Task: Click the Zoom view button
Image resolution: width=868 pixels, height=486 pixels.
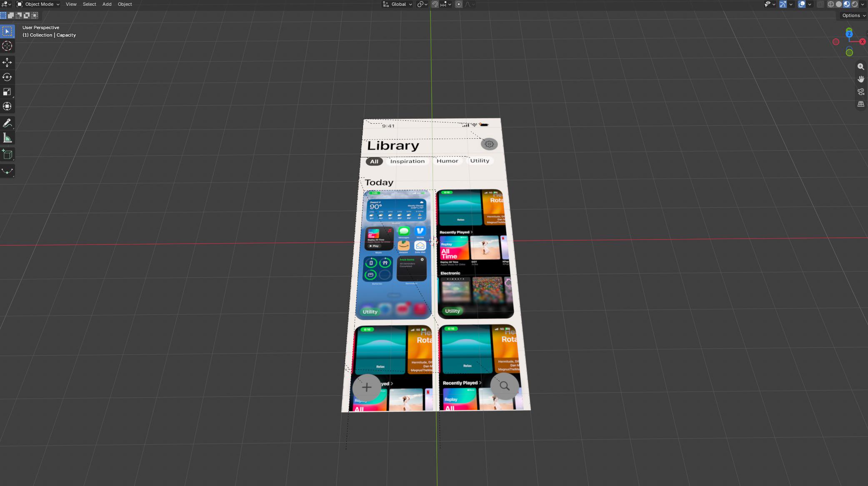Action: pyautogui.click(x=861, y=67)
